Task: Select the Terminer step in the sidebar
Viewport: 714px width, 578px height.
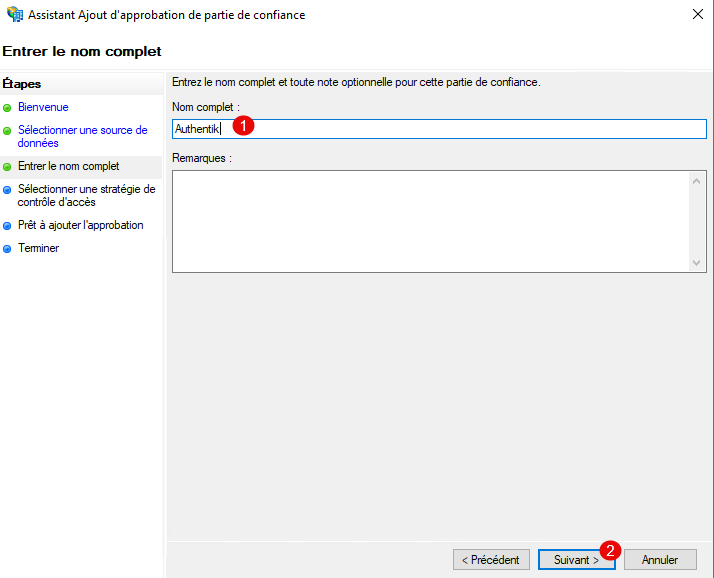Action: click(x=38, y=248)
